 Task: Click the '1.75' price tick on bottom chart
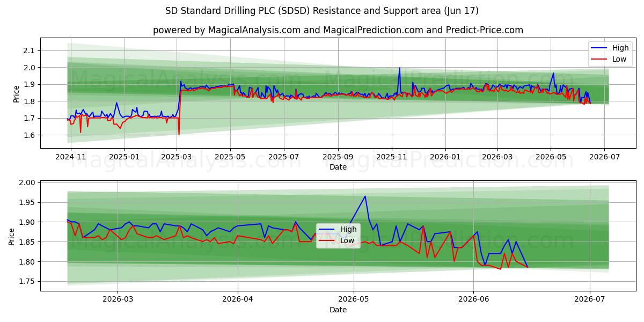coord(27,282)
